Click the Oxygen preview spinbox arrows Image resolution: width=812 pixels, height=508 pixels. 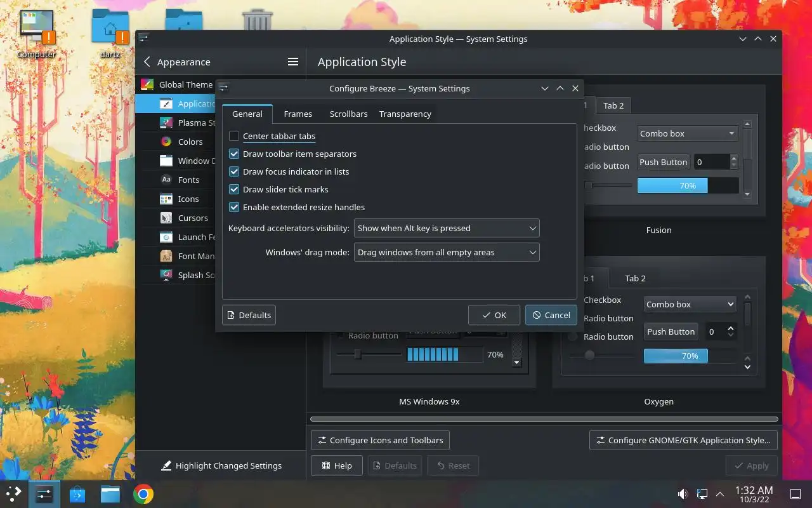point(731,331)
